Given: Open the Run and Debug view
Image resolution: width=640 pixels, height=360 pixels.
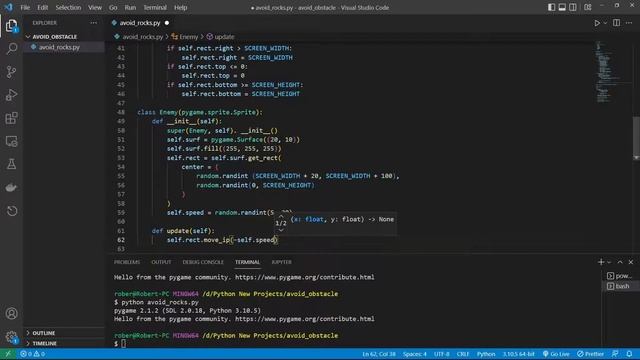Looking at the screenshot, I should pyautogui.click(x=11, y=95).
